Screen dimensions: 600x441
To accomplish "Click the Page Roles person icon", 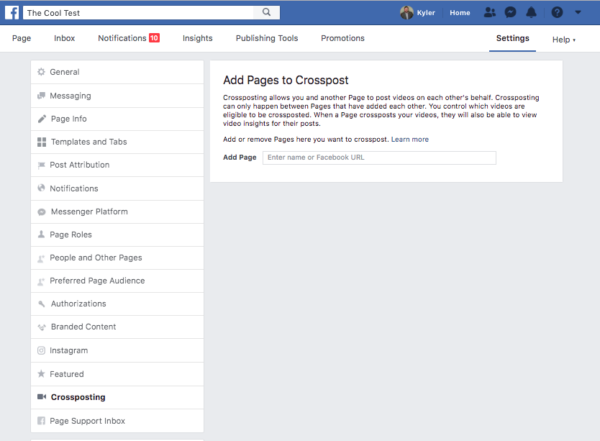I will (x=41, y=234).
